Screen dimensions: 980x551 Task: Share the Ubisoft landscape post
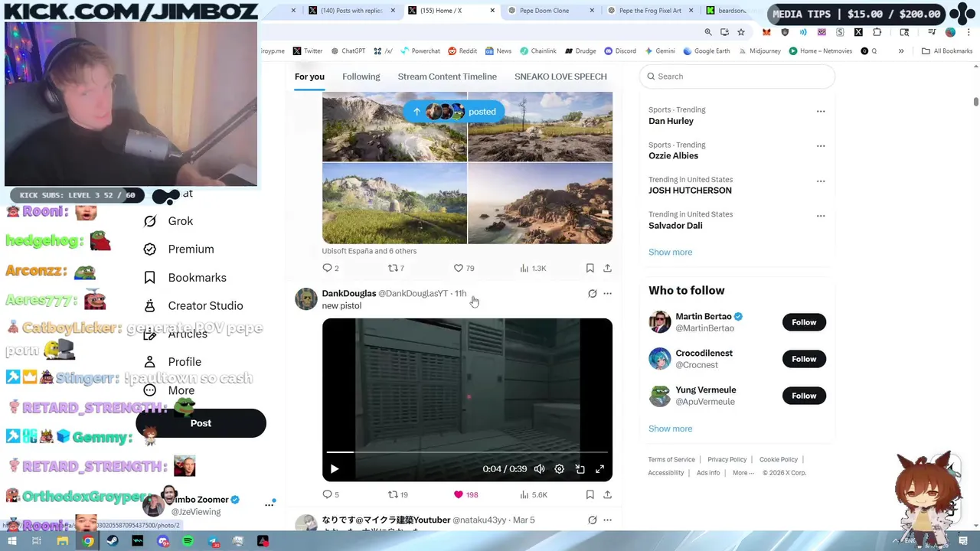click(607, 269)
